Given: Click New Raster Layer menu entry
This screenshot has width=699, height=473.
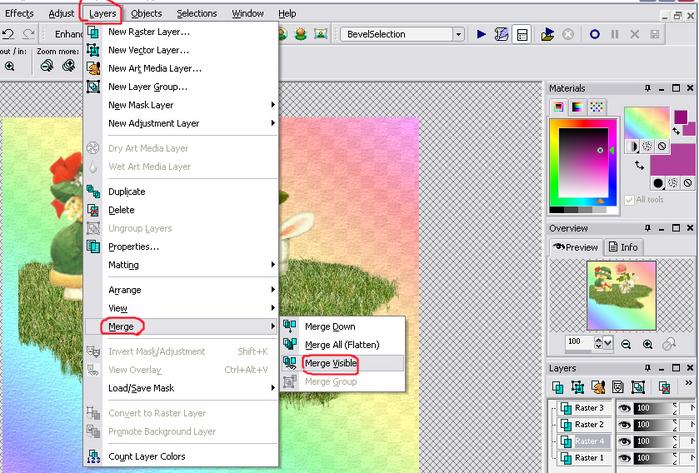Looking at the screenshot, I should (181, 32).
